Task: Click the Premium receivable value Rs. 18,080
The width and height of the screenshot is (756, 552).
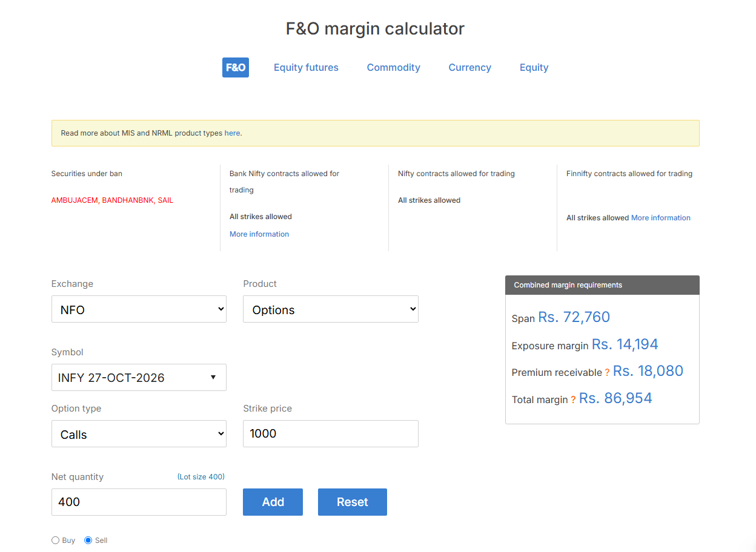Action: pyautogui.click(x=648, y=370)
